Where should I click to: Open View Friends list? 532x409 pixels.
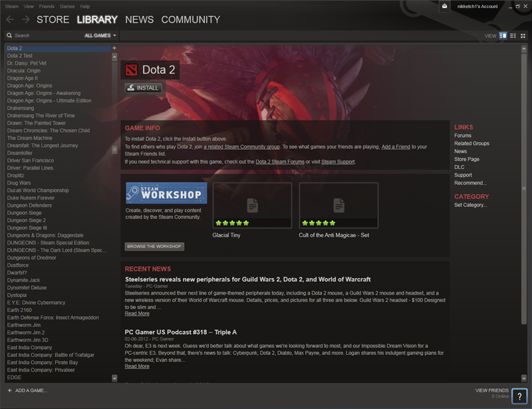pyautogui.click(x=491, y=390)
